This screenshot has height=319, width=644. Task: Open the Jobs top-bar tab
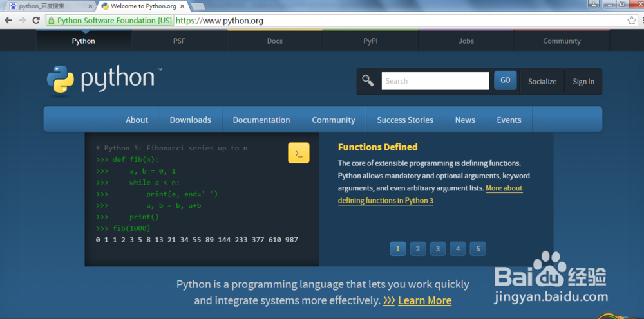(466, 41)
